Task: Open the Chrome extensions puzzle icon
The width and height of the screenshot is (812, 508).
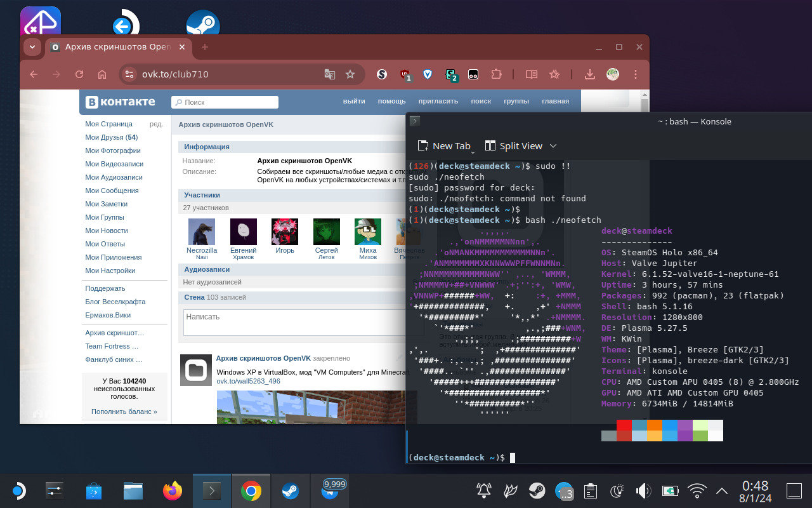Action: point(496,74)
